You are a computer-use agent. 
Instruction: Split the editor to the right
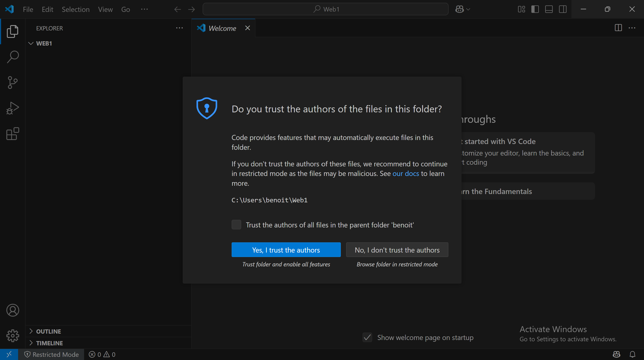[618, 28]
